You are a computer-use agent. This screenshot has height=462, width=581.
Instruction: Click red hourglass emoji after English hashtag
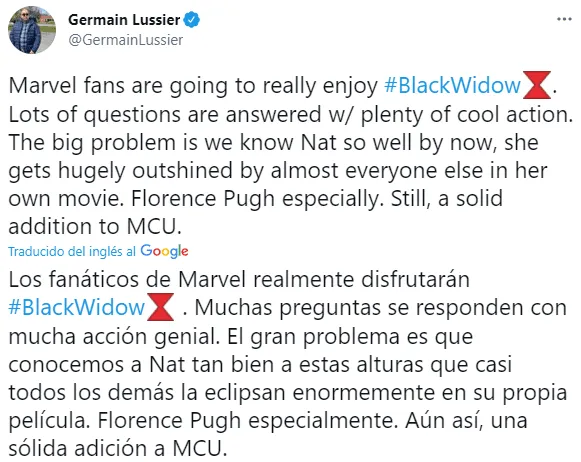pos(537,85)
